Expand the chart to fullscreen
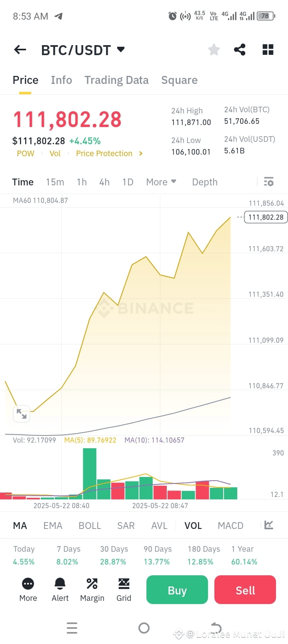This screenshot has width=288, height=644. click(22, 414)
